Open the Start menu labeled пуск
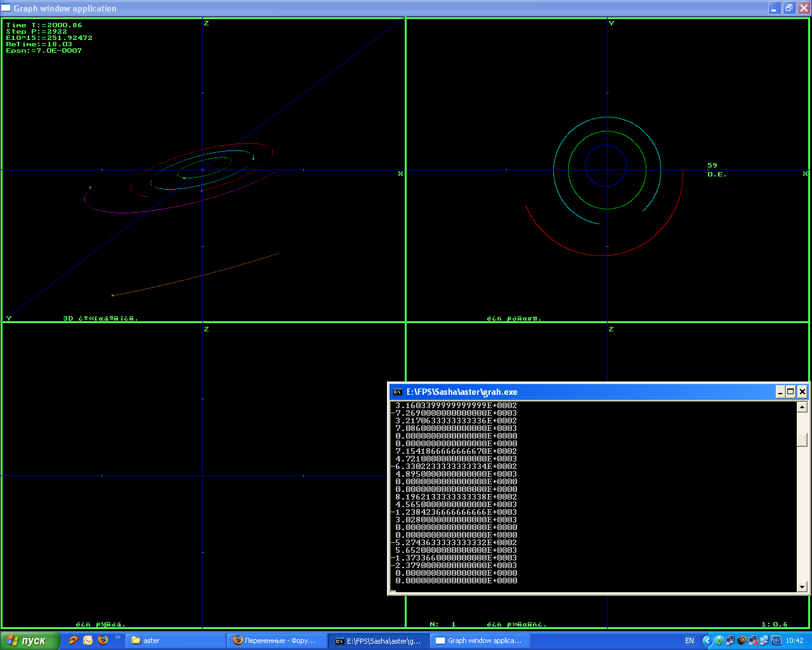The height and width of the screenshot is (650, 812). pos(30,640)
